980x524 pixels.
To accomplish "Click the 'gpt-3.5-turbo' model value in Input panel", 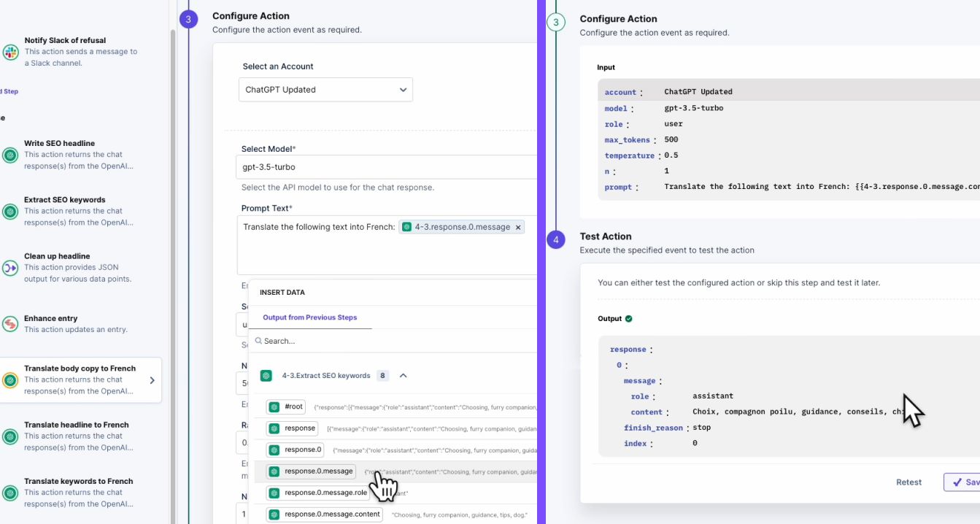I will pos(693,108).
